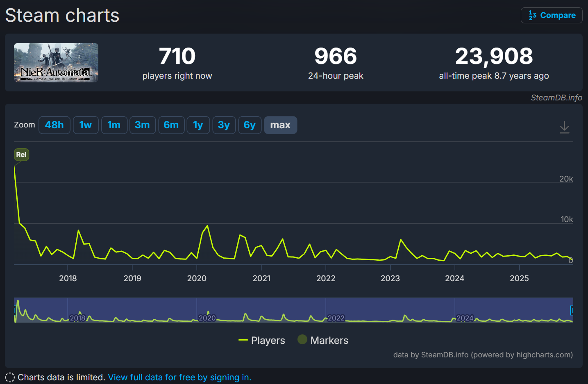The image size is (588, 384).
Task: Set chart zoom to 6y
Action: pos(250,125)
